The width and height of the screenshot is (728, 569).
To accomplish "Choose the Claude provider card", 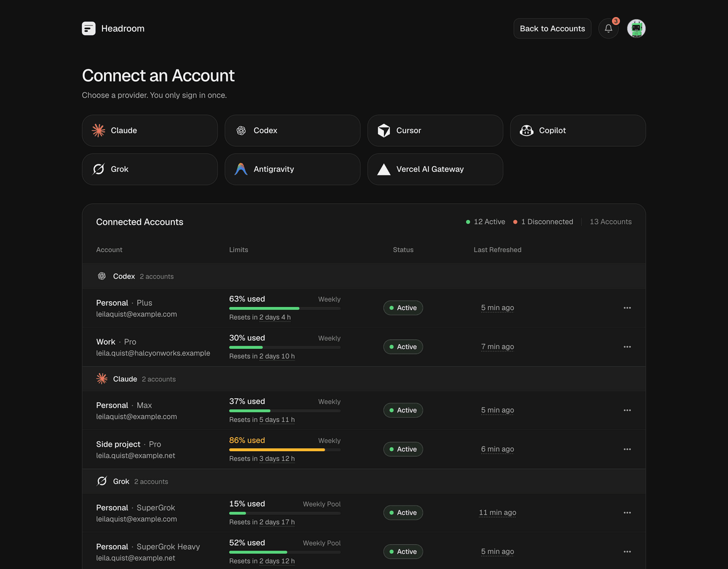I will [150, 131].
